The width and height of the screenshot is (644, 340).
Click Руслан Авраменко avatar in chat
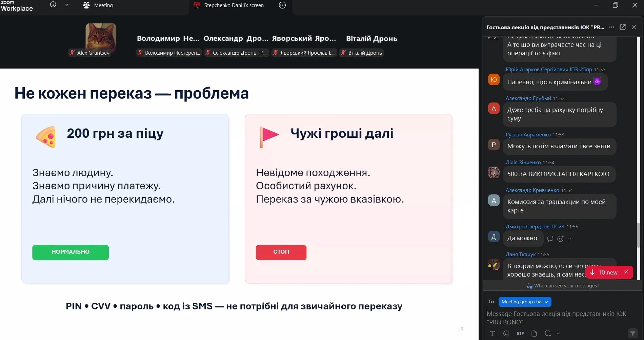click(494, 145)
